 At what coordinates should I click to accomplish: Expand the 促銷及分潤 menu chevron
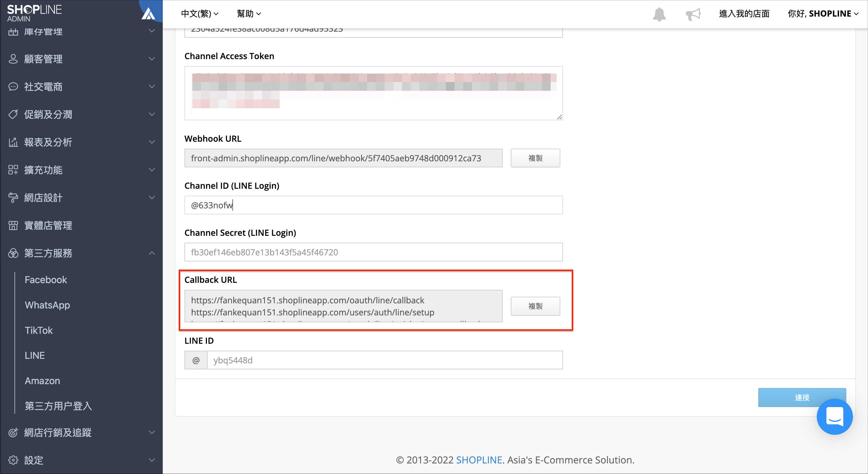pos(152,115)
